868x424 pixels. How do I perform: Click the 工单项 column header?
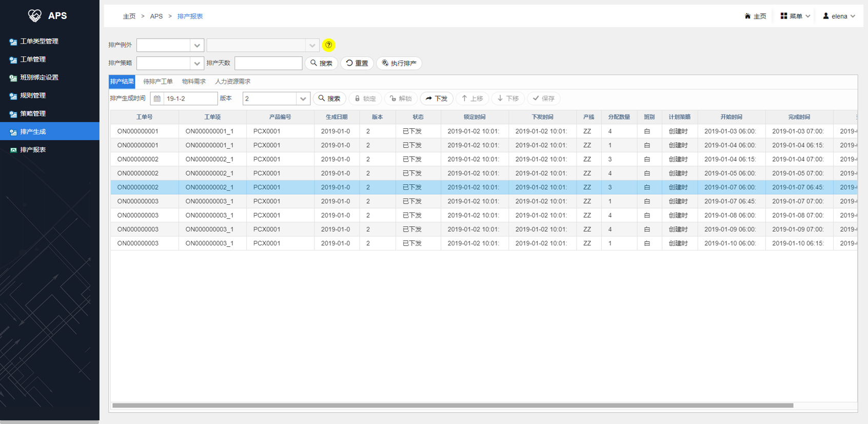212,117
